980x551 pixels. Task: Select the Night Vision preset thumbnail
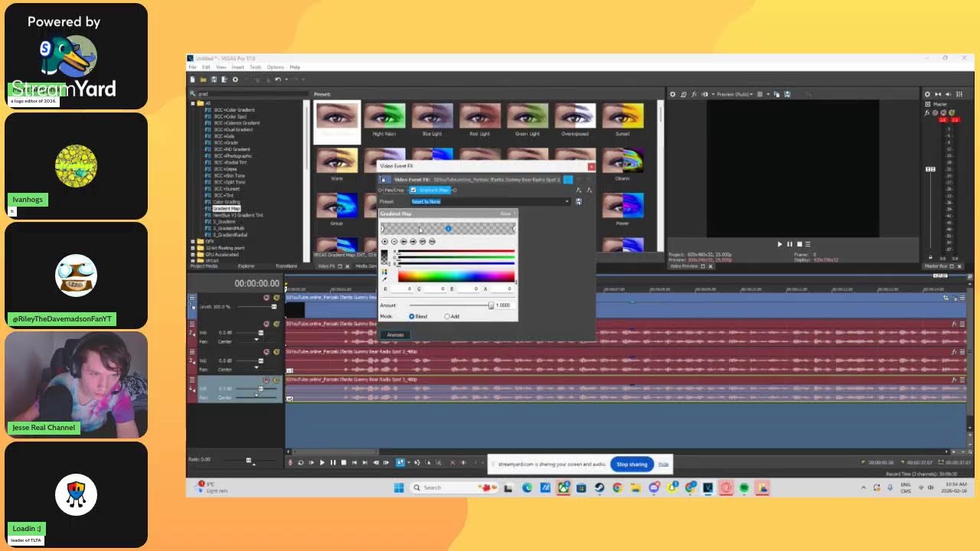coord(384,116)
